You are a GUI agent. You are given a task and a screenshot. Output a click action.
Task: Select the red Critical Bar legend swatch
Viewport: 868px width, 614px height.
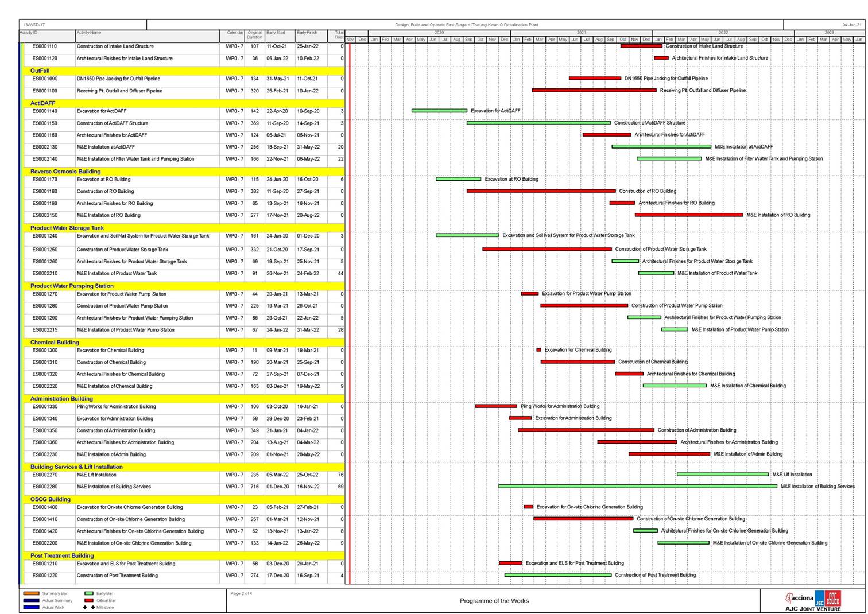(x=89, y=600)
